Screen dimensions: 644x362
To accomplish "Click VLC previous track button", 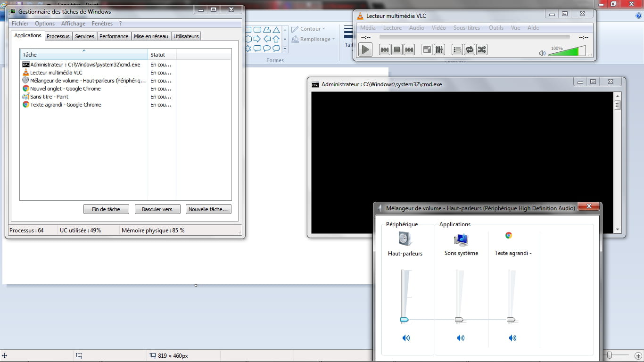I will [385, 49].
